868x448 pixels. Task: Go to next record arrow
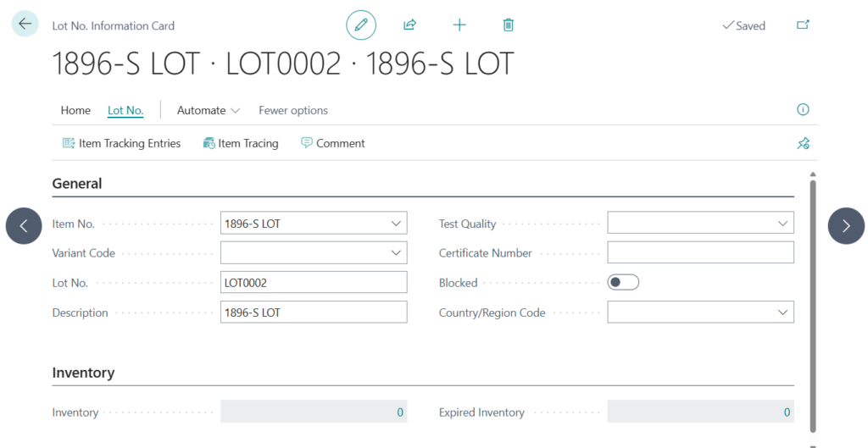pos(845,226)
